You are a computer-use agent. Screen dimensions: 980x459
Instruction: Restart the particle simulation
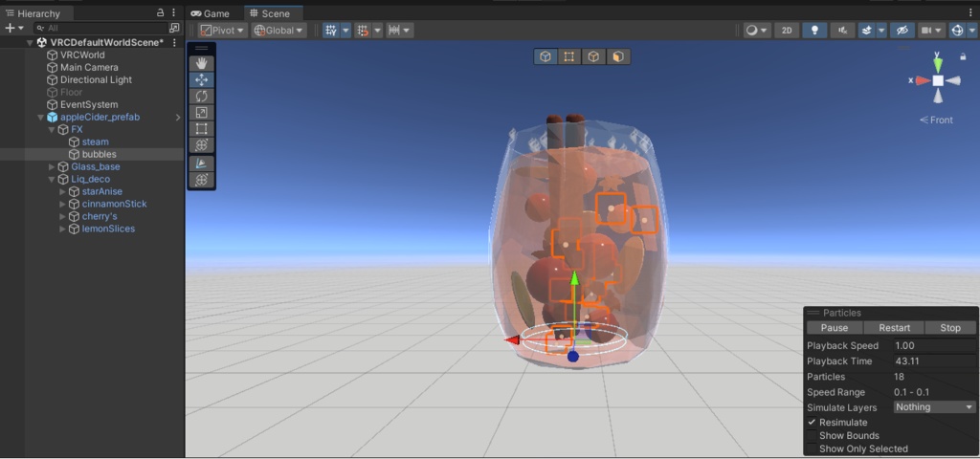[894, 328]
